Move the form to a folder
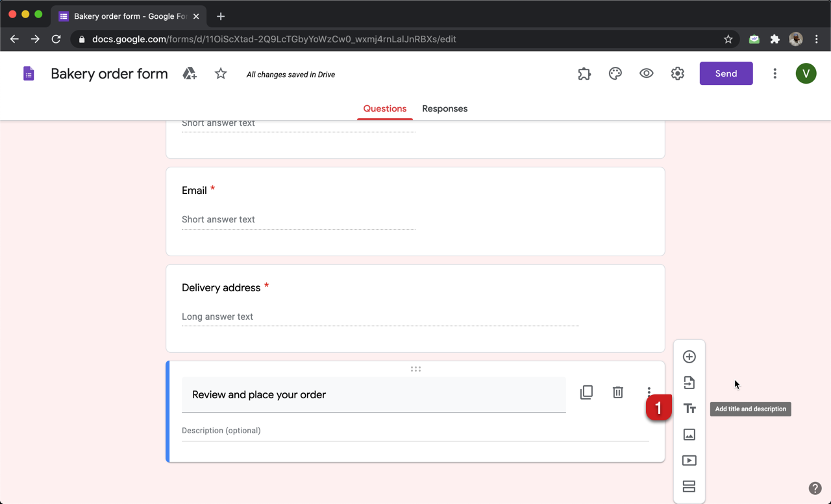831x504 pixels. tap(189, 73)
